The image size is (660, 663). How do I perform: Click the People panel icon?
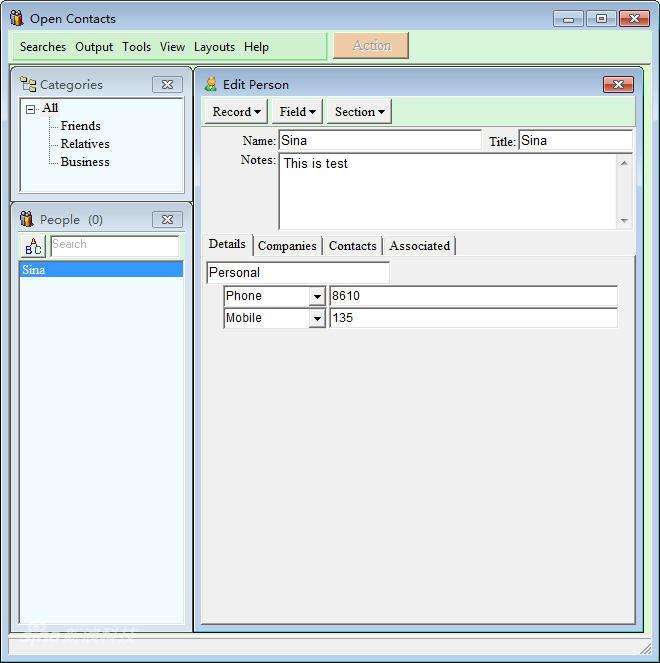coord(27,219)
